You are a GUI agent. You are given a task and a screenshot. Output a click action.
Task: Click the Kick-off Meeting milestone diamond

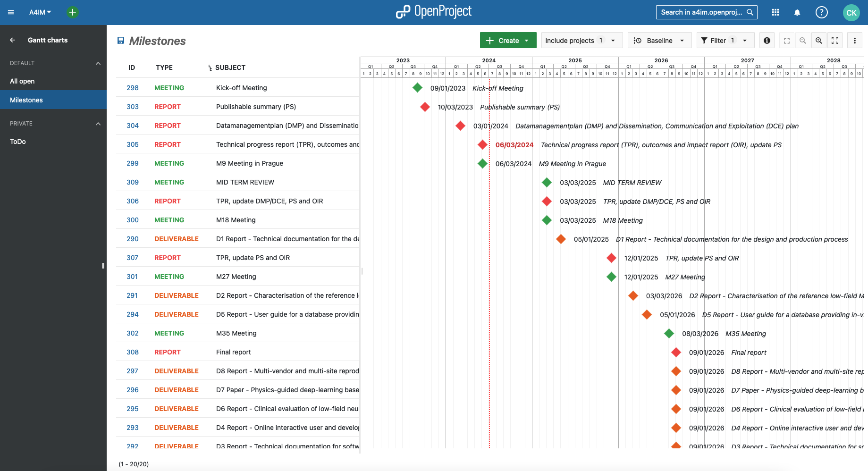click(x=417, y=88)
